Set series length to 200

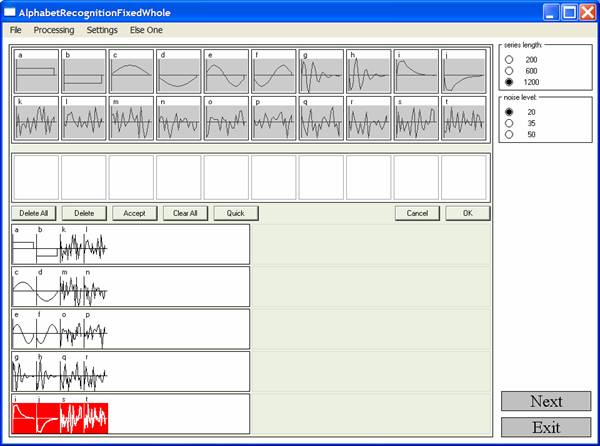point(509,60)
